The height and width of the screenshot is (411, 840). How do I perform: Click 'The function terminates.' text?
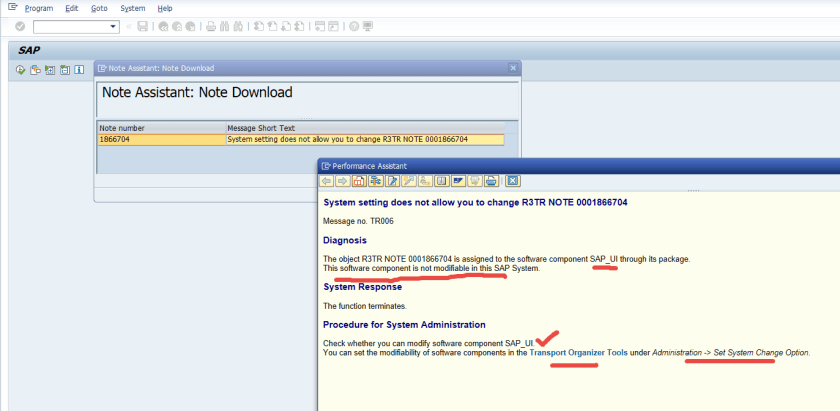[365, 306]
